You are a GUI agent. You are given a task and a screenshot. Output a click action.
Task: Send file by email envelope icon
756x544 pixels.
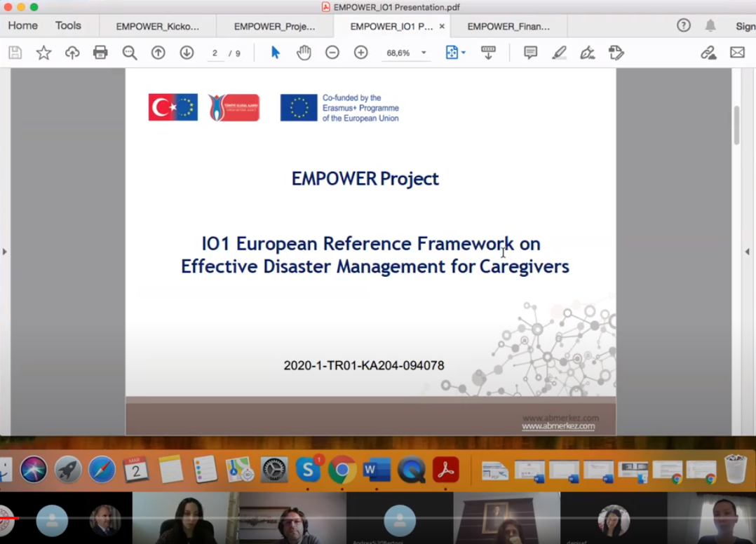click(737, 53)
